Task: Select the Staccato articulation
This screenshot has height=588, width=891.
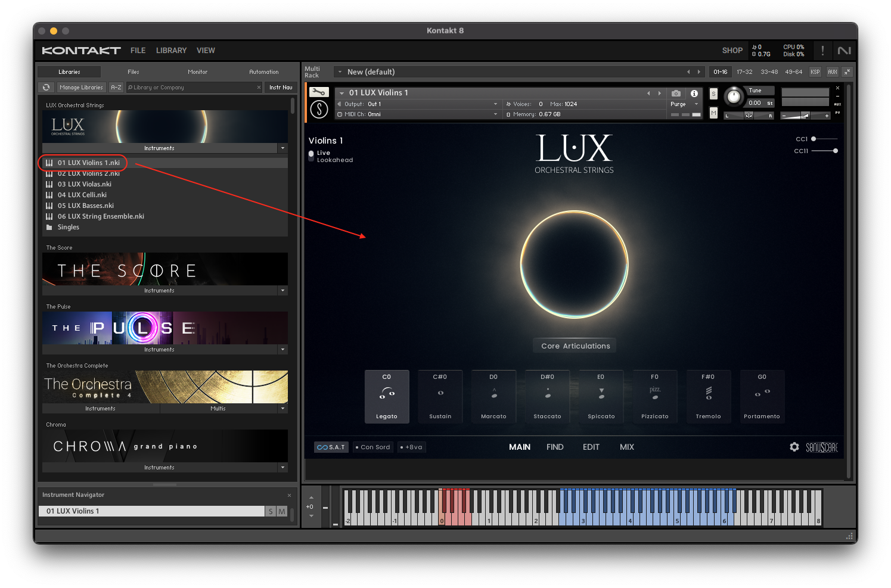Action: click(547, 396)
